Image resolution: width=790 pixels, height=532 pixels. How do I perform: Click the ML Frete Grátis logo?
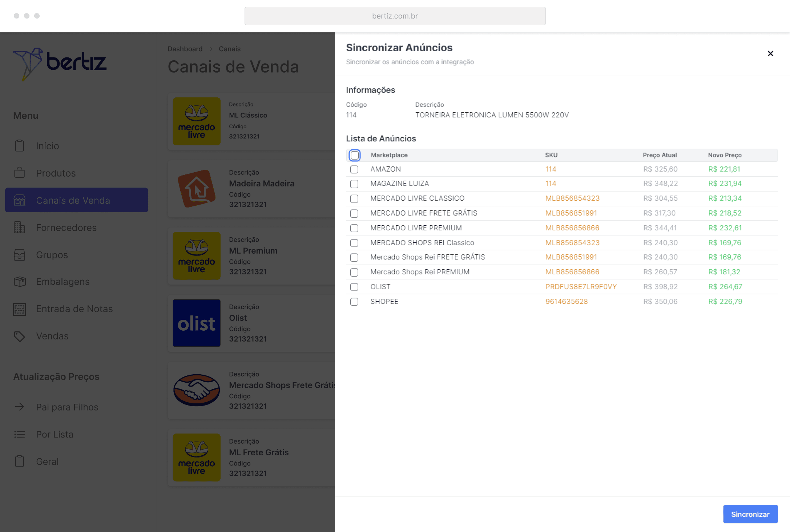[197, 458]
